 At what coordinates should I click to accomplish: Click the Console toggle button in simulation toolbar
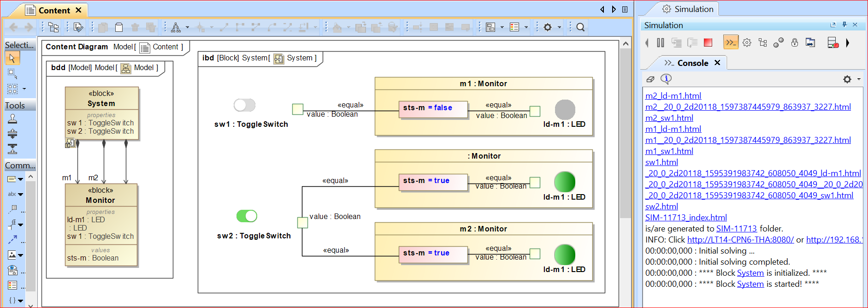click(731, 43)
